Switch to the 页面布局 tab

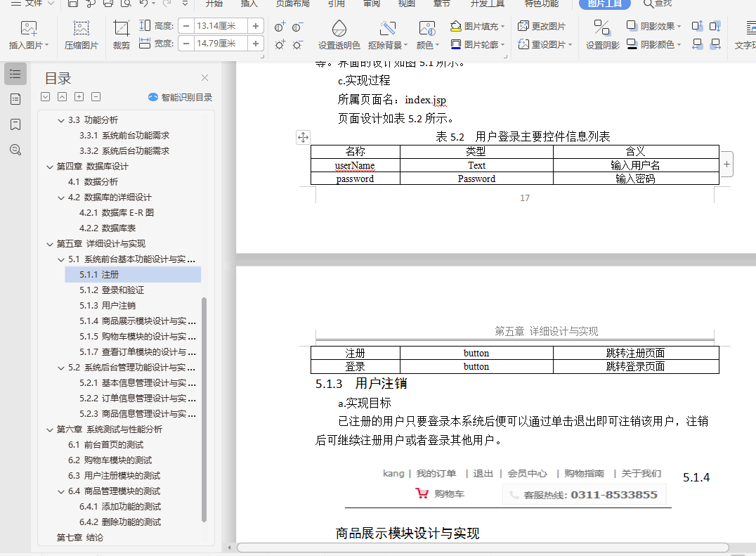click(293, 4)
